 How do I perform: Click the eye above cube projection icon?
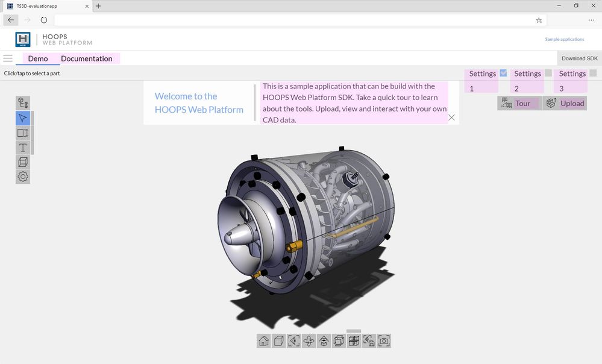(x=324, y=340)
